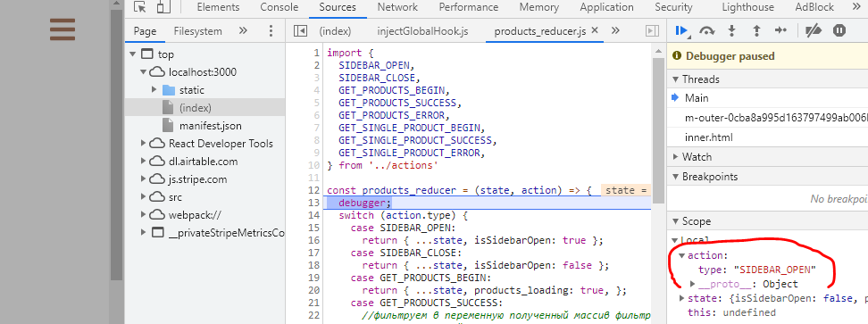The image size is (868, 324).
Task: Open the Security panel
Action: tap(673, 7)
